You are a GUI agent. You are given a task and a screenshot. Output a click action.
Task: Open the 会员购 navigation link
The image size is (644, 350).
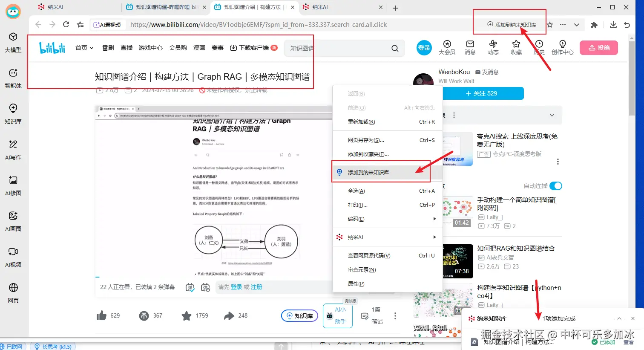point(178,48)
